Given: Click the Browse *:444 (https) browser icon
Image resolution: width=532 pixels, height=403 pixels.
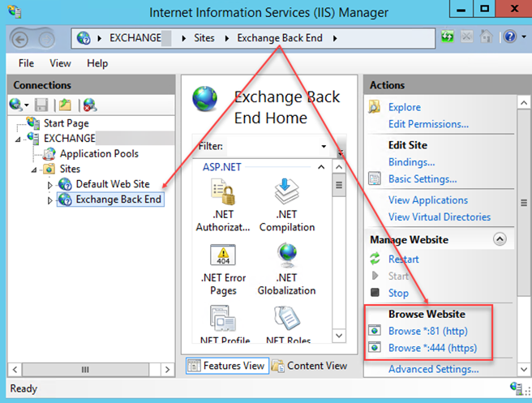Looking at the screenshot, I should pos(375,348).
